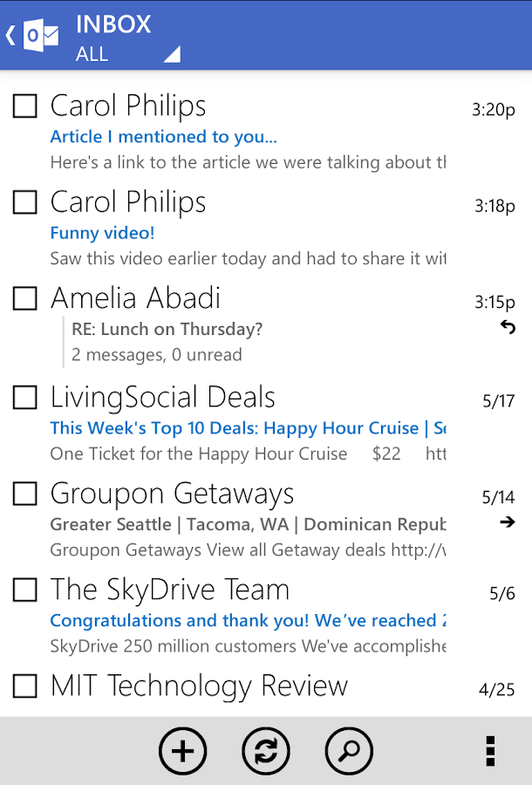The image size is (532, 785).
Task: Tap the triangle next to ALL
Action: coord(171,54)
